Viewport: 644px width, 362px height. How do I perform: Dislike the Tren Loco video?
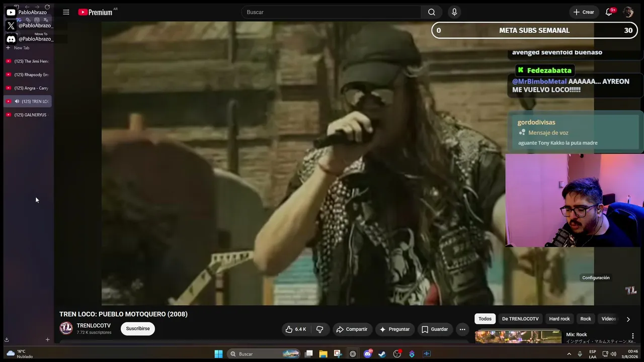(320, 329)
